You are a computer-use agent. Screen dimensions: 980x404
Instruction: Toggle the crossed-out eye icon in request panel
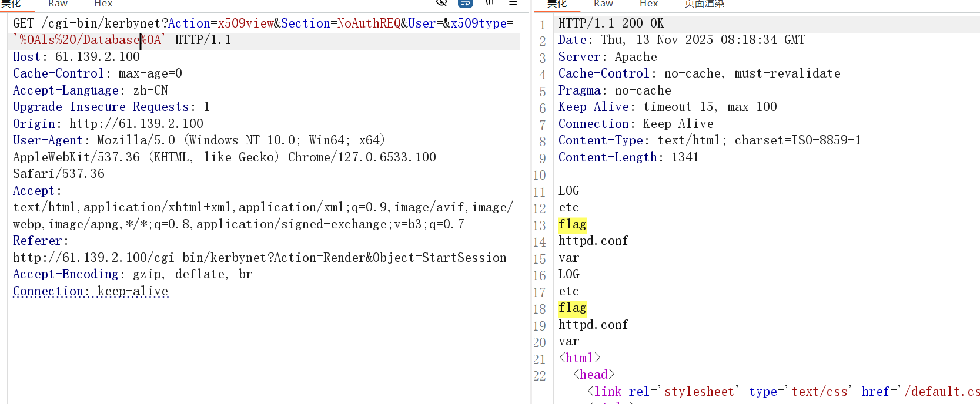pos(441,3)
